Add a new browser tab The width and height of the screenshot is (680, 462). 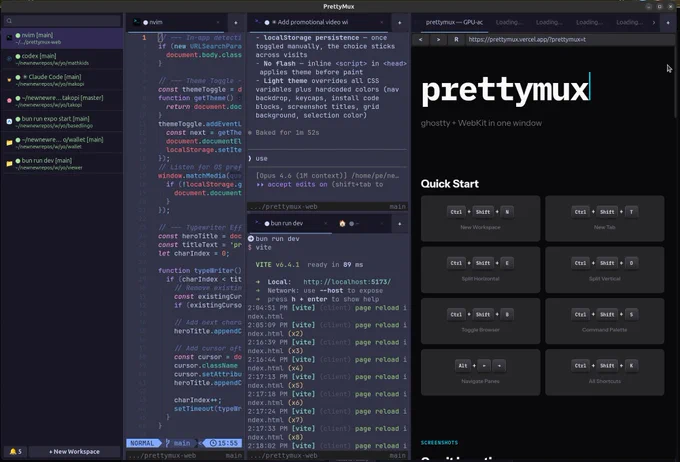(668, 23)
